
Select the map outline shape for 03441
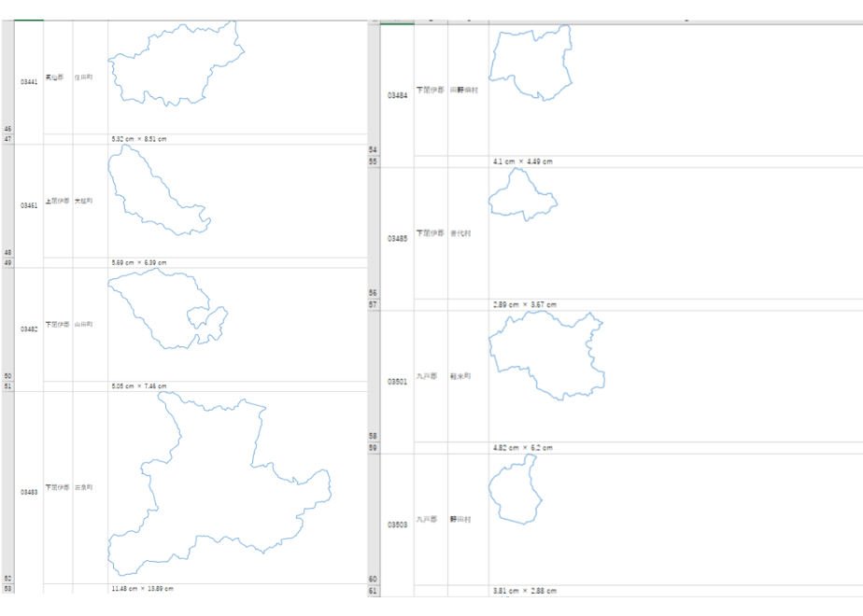coord(177,63)
